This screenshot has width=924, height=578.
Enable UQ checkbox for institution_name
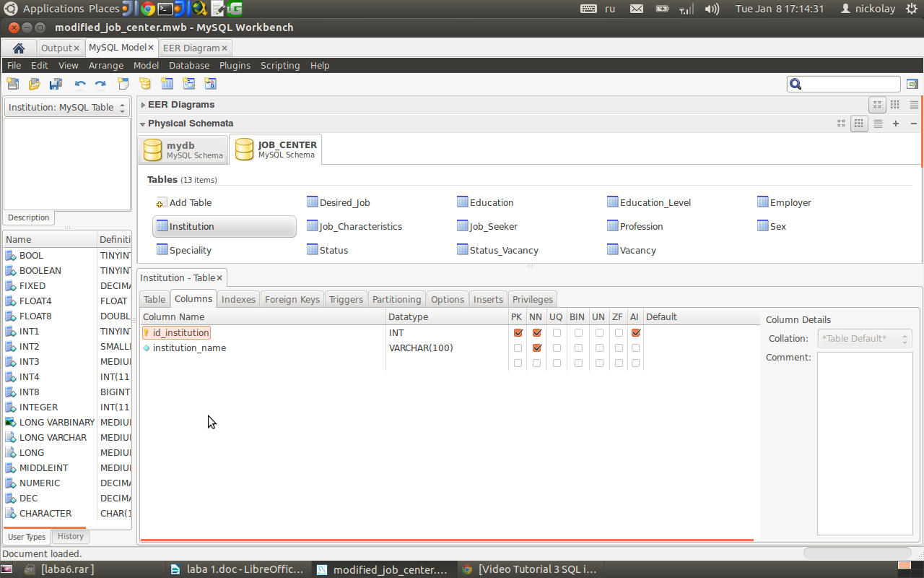(557, 348)
